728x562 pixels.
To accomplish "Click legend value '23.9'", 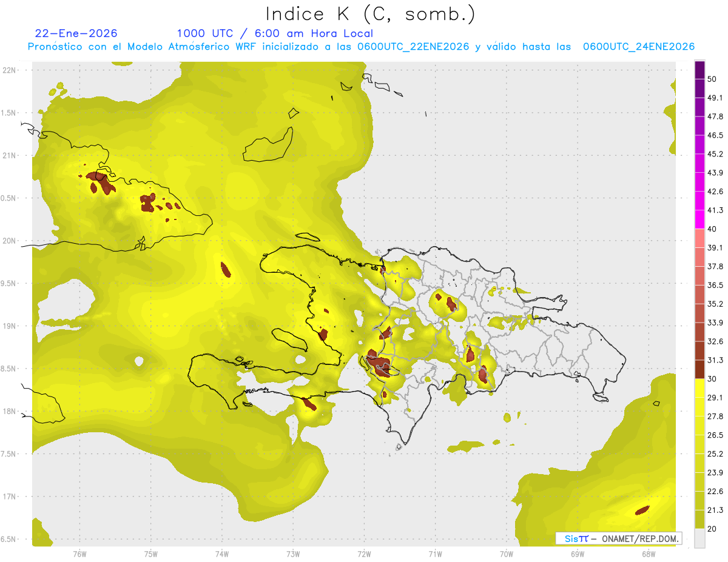I will (x=715, y=472).
